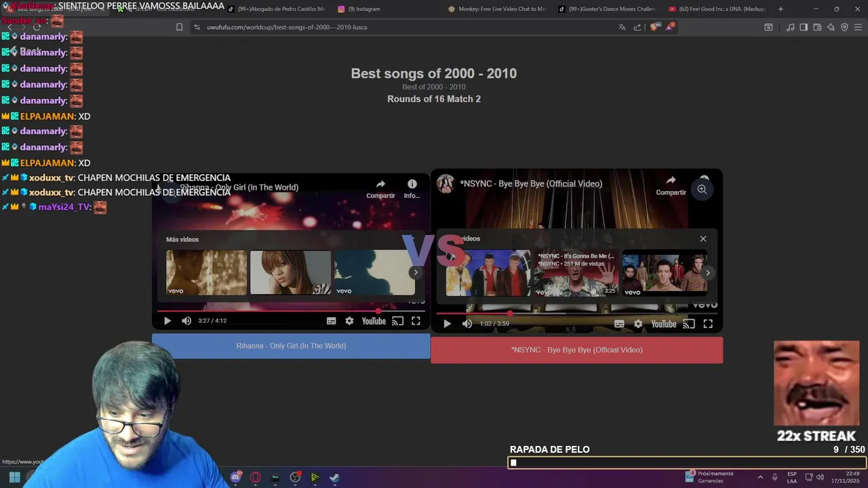Open NSYNC It's Gonna Be Me suggestion

pos(576,272)
